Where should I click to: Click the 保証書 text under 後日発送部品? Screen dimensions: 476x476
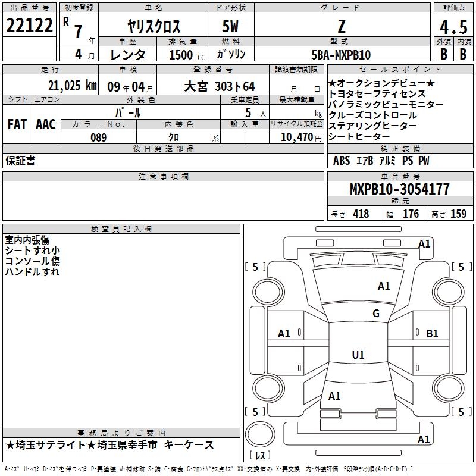pyautogui.click(x=21, y=161)
